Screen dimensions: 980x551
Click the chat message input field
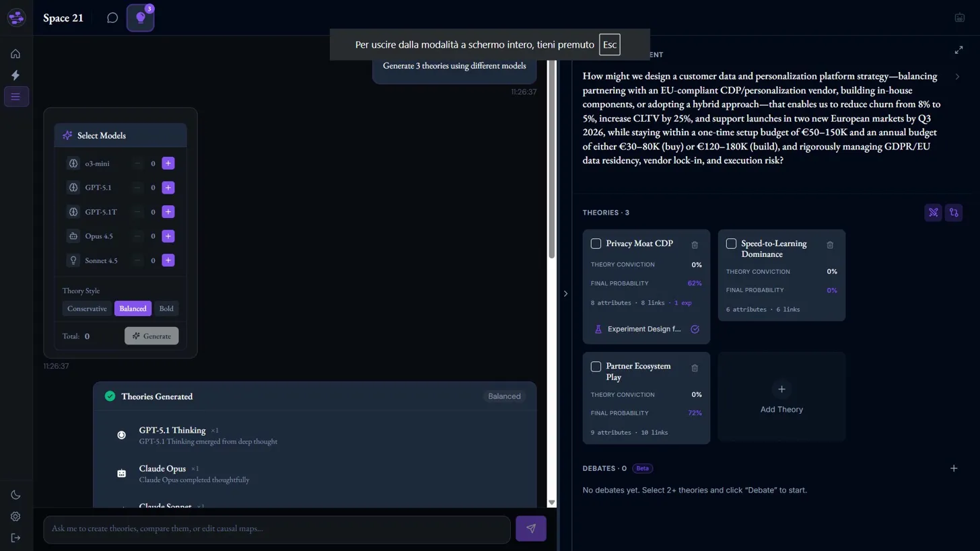[276, 529]
